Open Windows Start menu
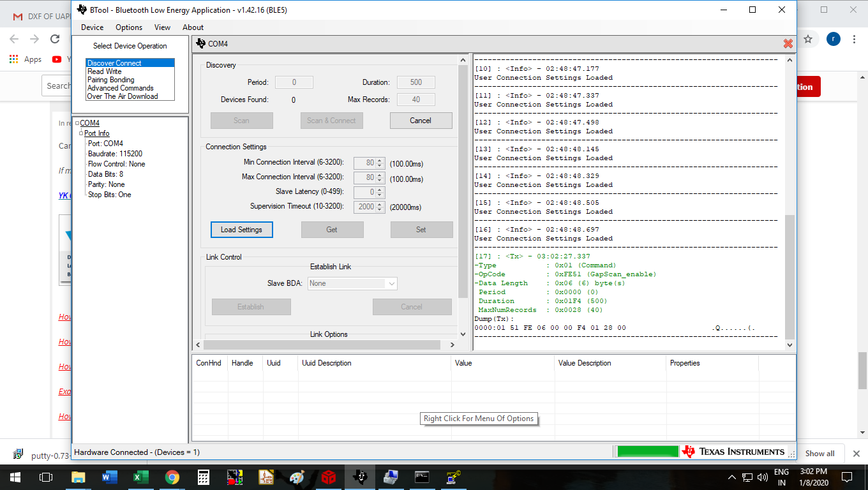 15,477
